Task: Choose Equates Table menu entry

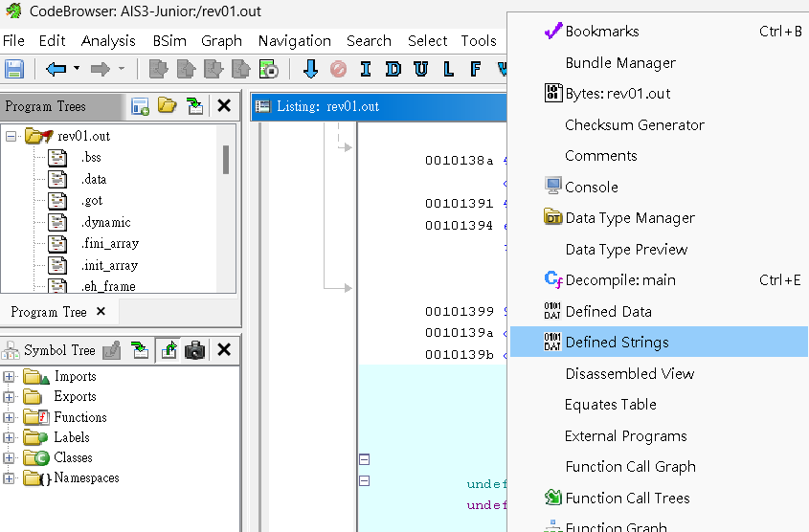Action: point(659,404)
